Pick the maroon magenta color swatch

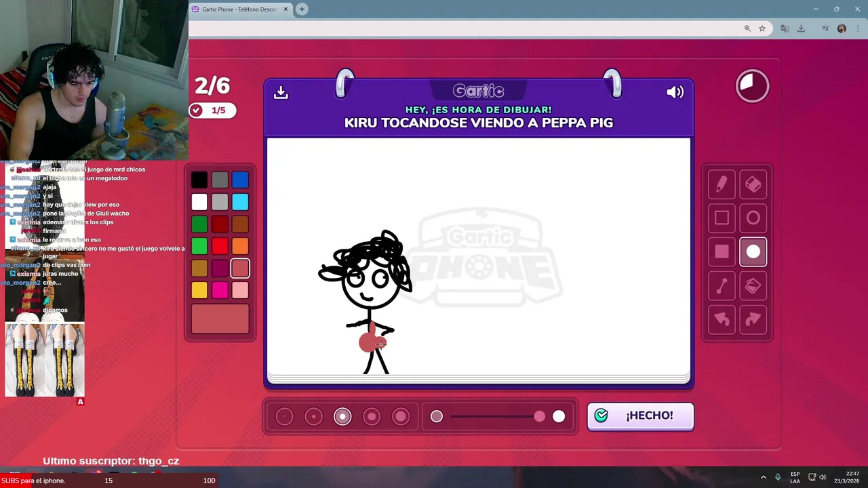tap(220, 268)
